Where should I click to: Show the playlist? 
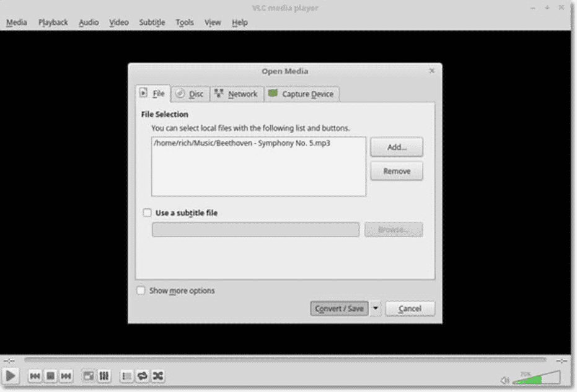coord(126,375)
